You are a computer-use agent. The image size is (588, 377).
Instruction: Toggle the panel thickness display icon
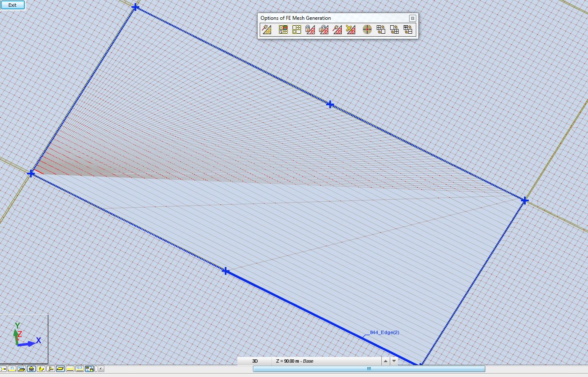click(60, 369)
